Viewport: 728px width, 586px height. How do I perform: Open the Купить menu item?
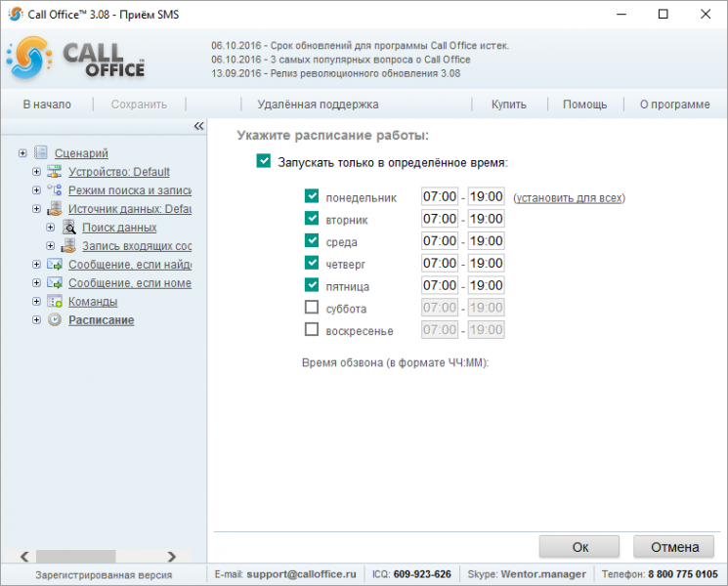tap(509, 105)
